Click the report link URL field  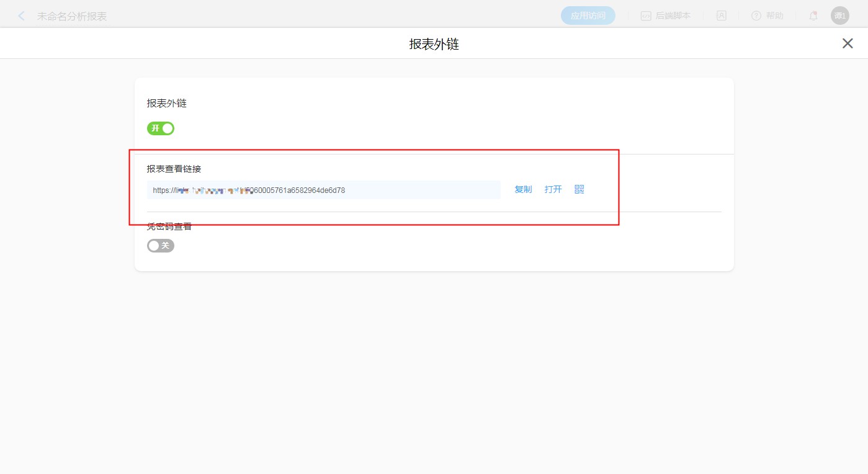tap(323, 190)
